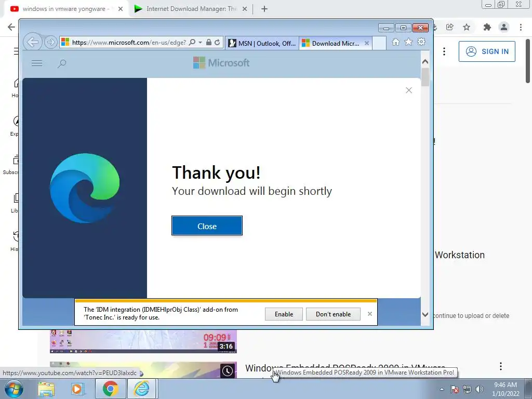Screen dimensions: 532x399
Task: Open Chrome profile avatar icon
Action: [504, 27]
